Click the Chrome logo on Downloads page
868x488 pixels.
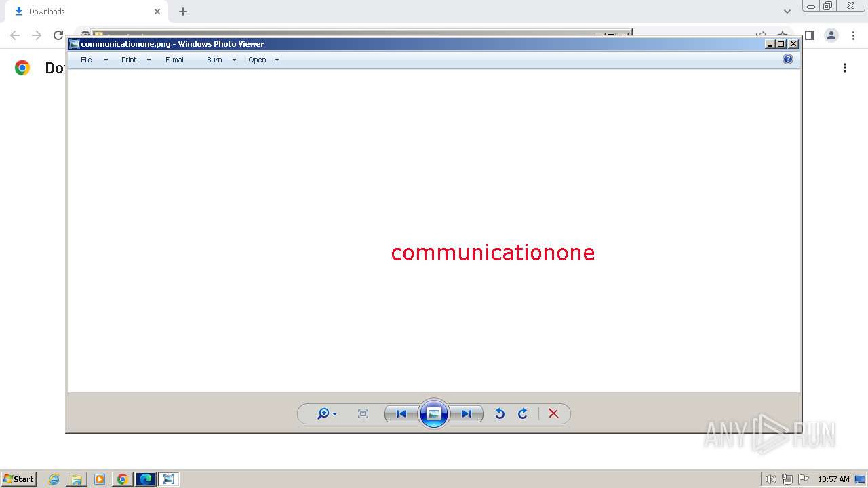click(22, 68)
